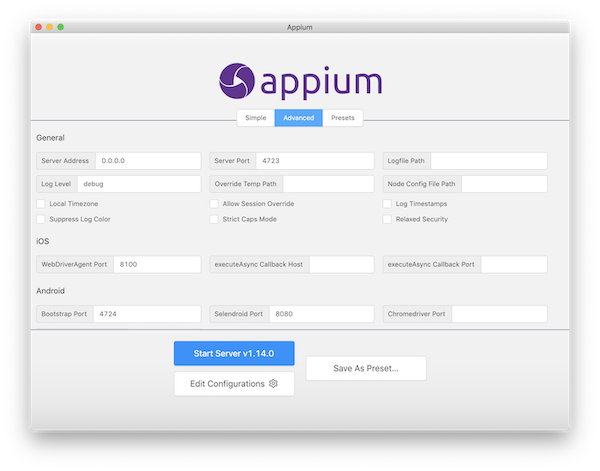
Task: Start the Appium server v1.14.0
Action: [x=234, y=353]
